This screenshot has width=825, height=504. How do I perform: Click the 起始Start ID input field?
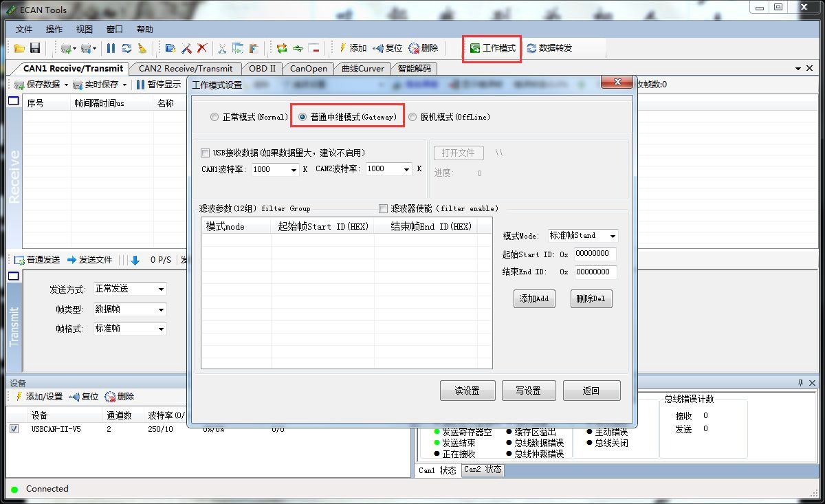595,254
